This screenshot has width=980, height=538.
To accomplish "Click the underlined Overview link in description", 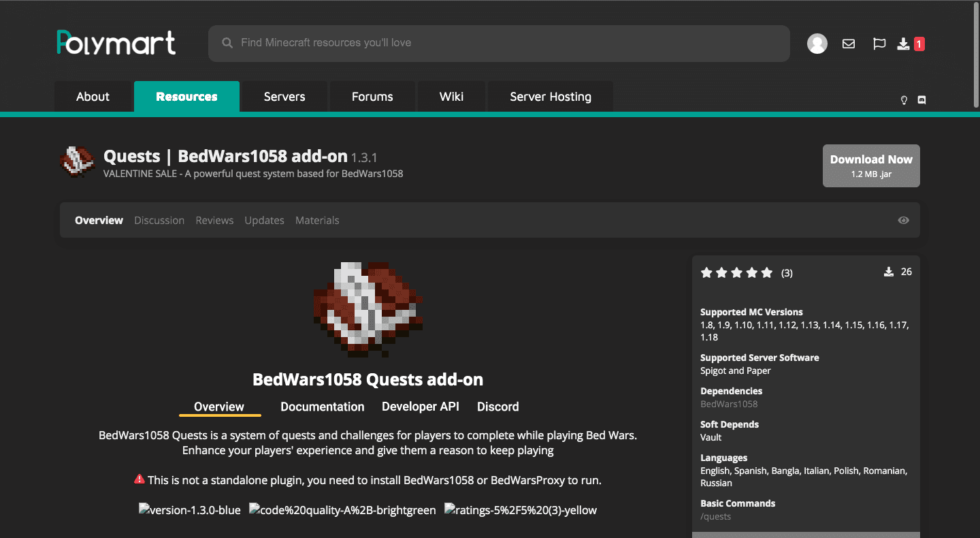I will click(219, 407).
